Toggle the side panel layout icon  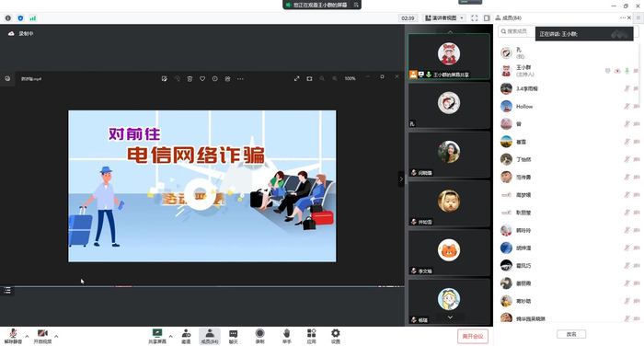(x=487, y=18)
